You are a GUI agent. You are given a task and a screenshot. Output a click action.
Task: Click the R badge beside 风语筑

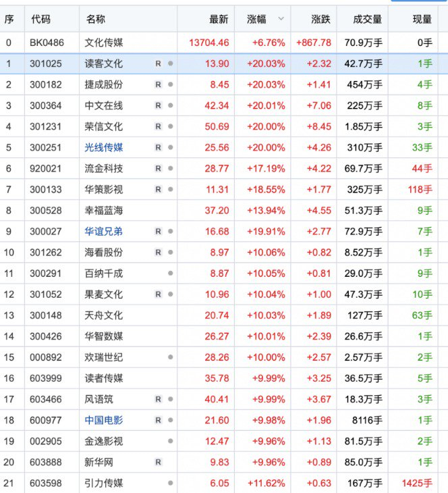click(x=158, y=399)
